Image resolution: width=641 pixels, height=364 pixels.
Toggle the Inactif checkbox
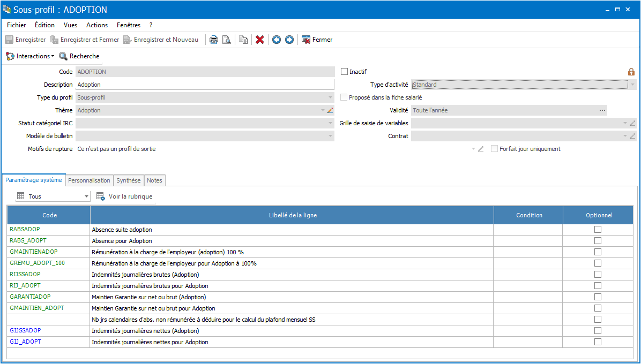pyautogui.click(x=344, y=71)
